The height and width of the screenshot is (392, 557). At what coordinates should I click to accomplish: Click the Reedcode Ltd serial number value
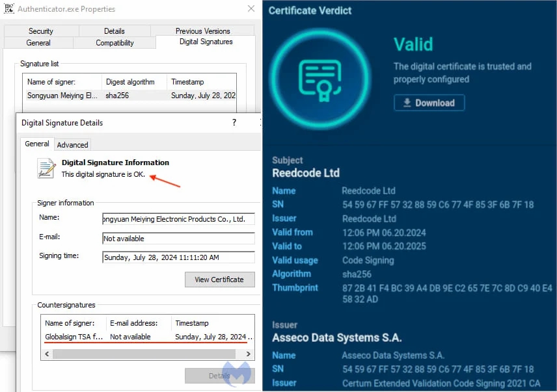(438, 205)
